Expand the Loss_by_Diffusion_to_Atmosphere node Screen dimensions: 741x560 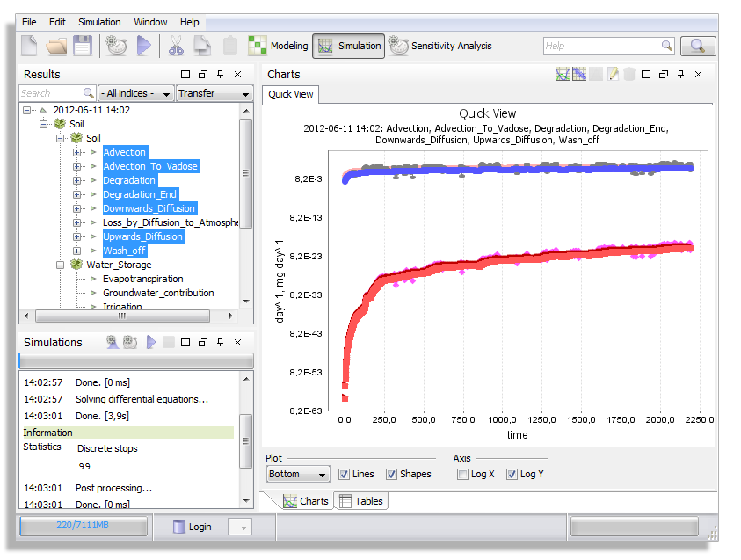click(x=76, y=222)
